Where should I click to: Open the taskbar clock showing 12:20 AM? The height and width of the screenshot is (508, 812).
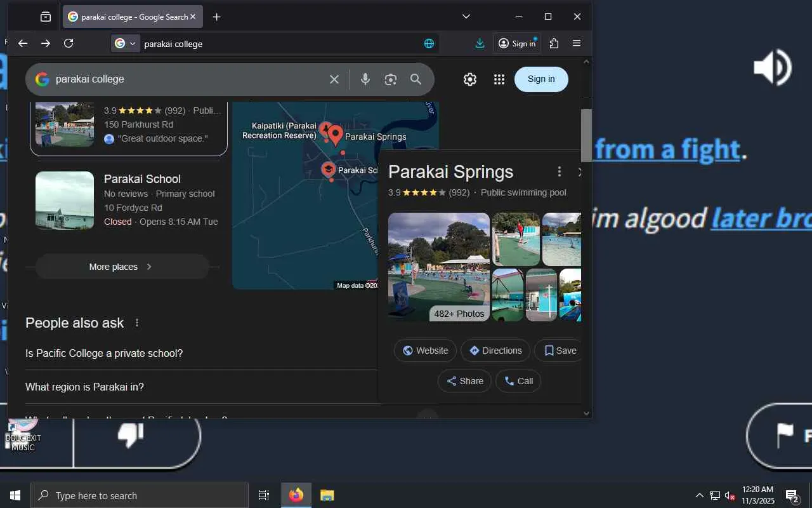(758, 495)
